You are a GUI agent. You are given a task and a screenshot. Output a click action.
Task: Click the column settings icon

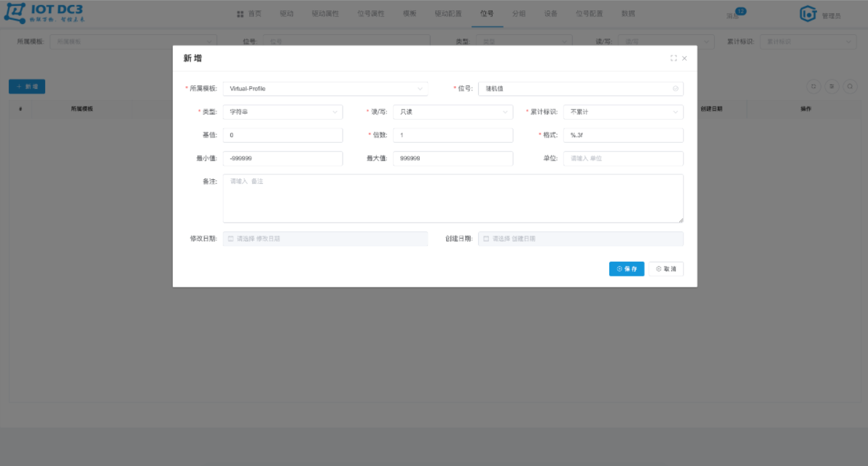tap(832, 87)
